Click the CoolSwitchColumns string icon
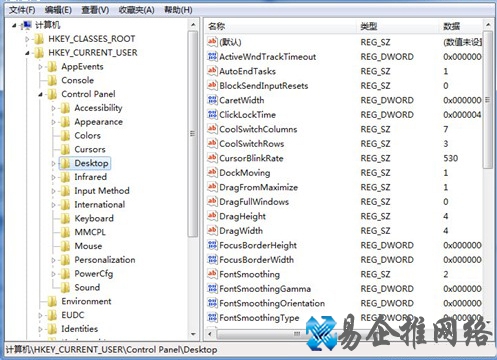The height and width of the screenshot is (360, 497). [212, 129]
